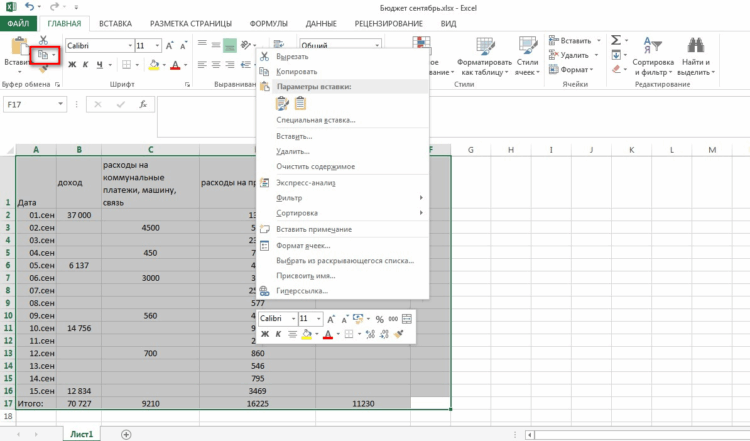Select the Лист1 sheet tab

81,434
